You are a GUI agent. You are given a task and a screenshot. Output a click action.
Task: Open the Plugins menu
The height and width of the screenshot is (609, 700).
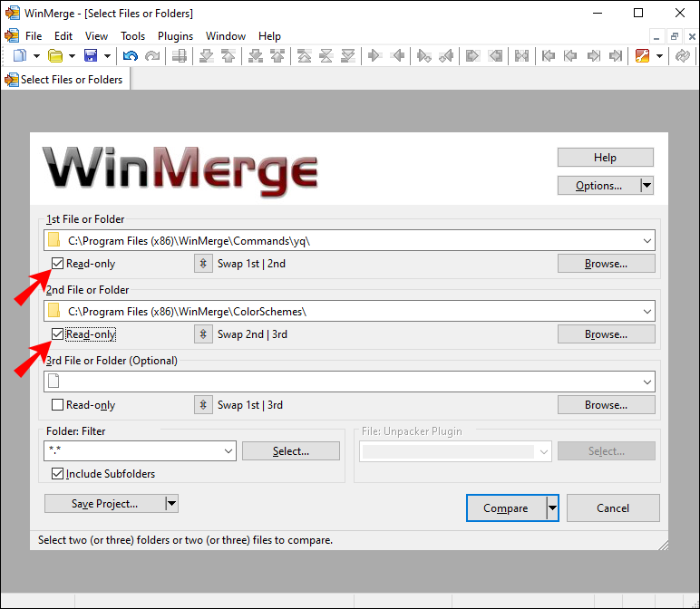click(175, 36)
